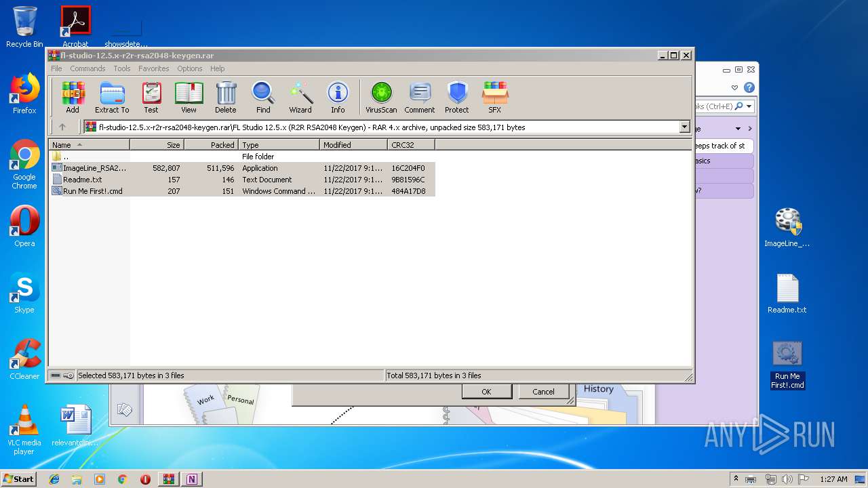Image resolution: width=868 pixels, height=488 pixels.
Task: Click the volume speaker tray icon
Action: 787,479
